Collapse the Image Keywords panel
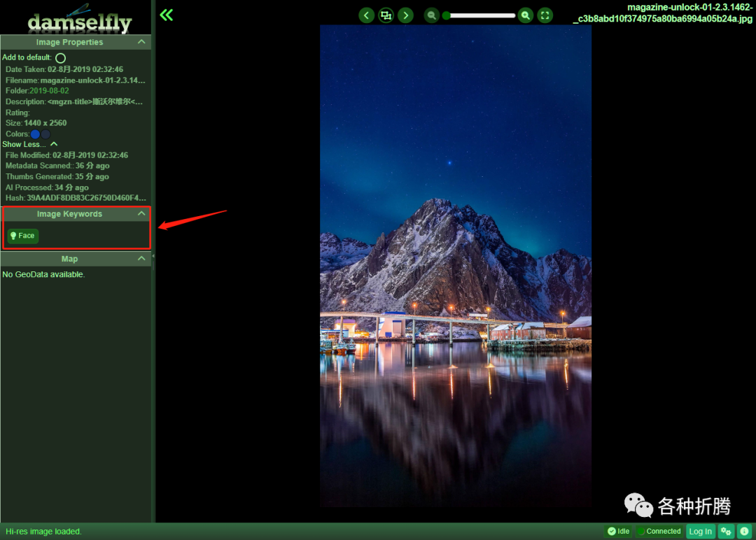This screenshot has width=756, height=540. 141,213
